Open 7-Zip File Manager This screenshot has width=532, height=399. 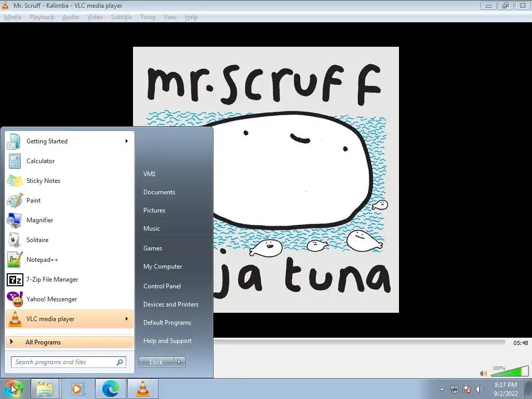70,279
